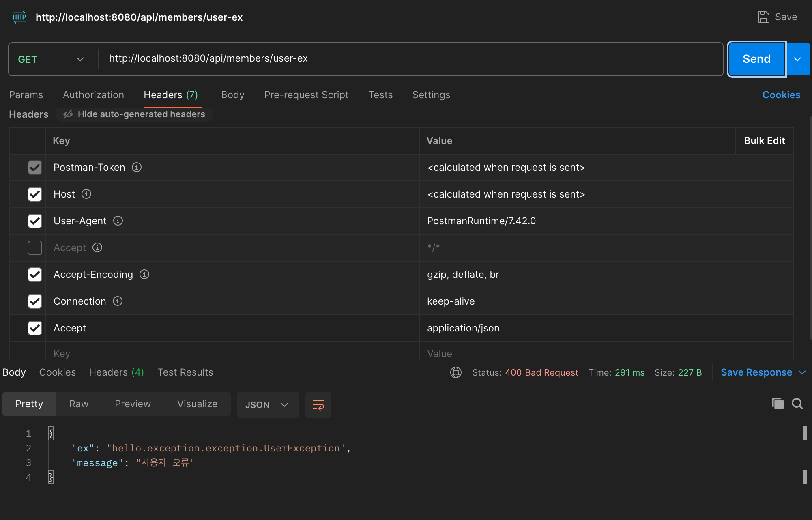Image resolution: width=812 pixels, height=520 pixels.
Task: Copy the response body with the copy icon
Action: tap(778, 404)
